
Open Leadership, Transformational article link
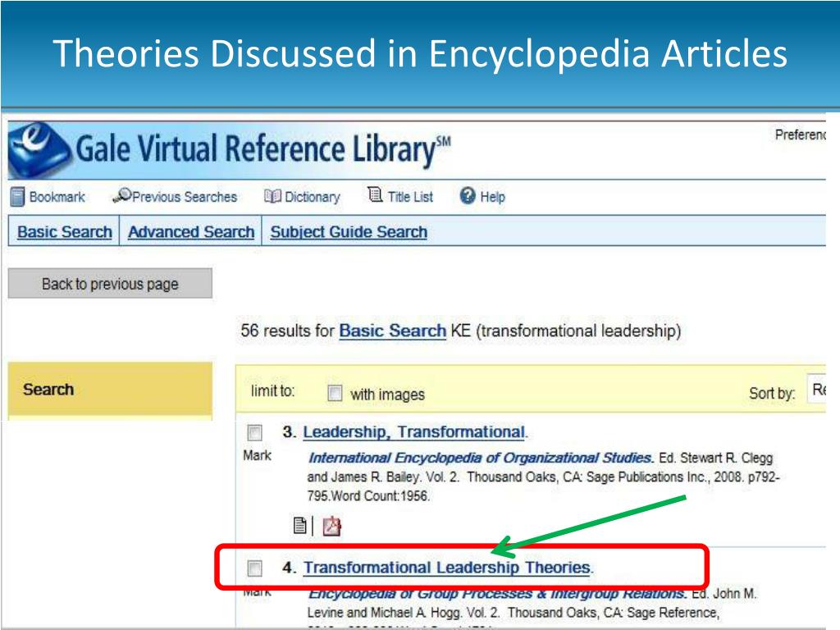click(413, 431)
